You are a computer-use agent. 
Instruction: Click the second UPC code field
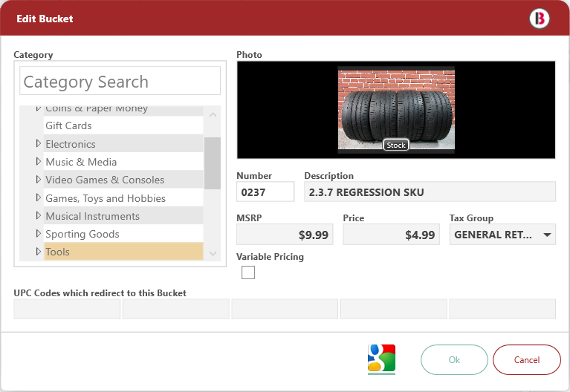(176, 309)
